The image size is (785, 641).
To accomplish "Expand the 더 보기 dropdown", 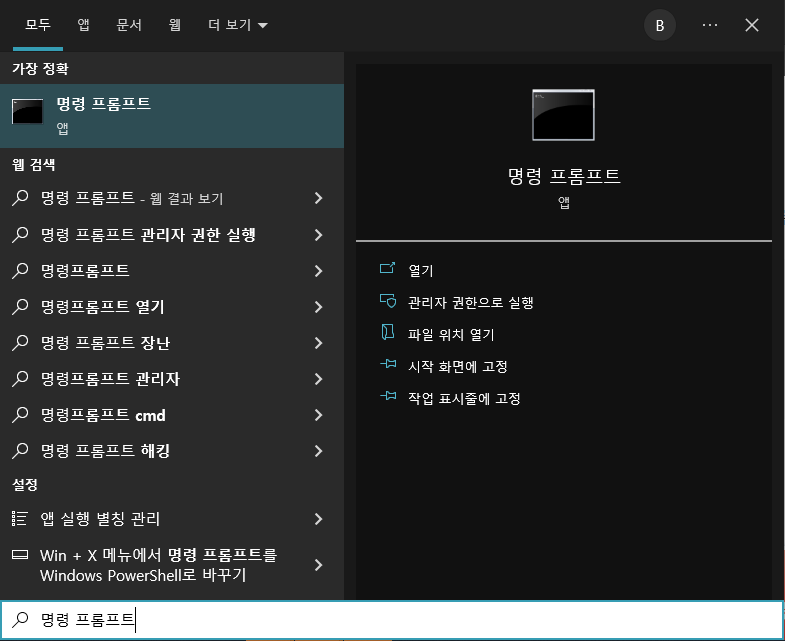I will (237, 25).
